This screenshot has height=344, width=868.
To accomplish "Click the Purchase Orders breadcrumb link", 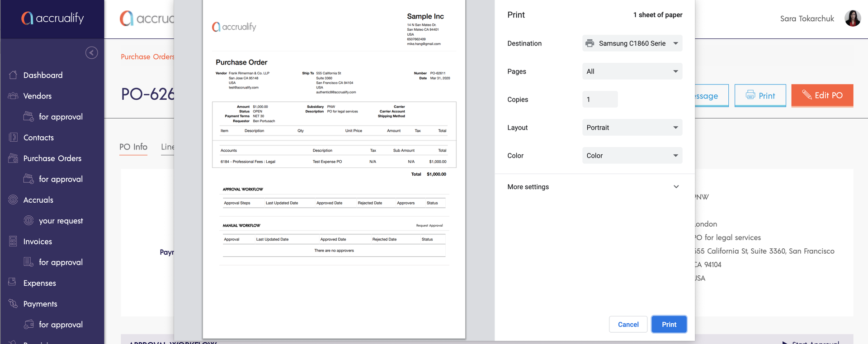I will tap(147, 56).
